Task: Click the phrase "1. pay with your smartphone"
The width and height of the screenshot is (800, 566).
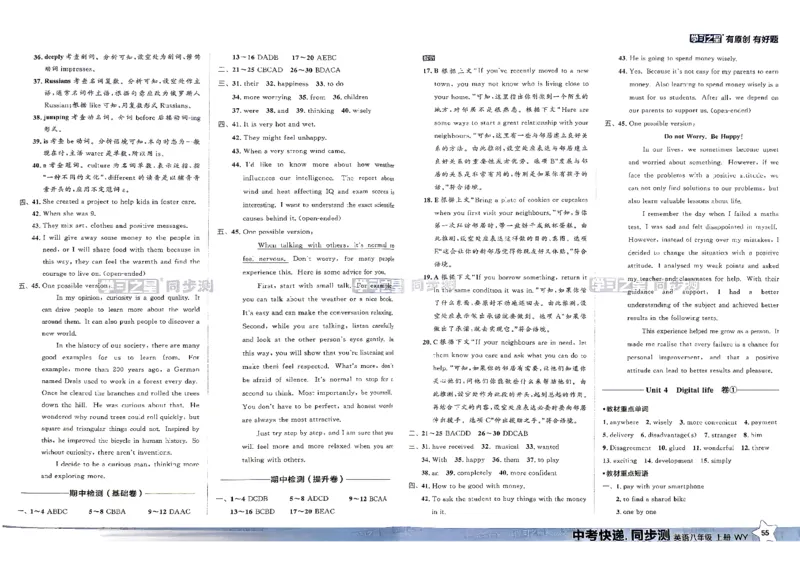Action: [x=660, y=486]
